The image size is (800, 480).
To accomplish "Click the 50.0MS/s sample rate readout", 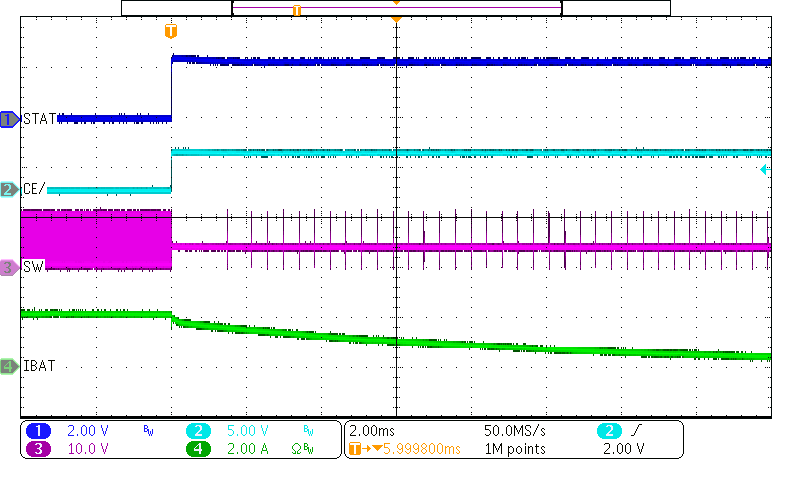I will [x=516, y=430].
